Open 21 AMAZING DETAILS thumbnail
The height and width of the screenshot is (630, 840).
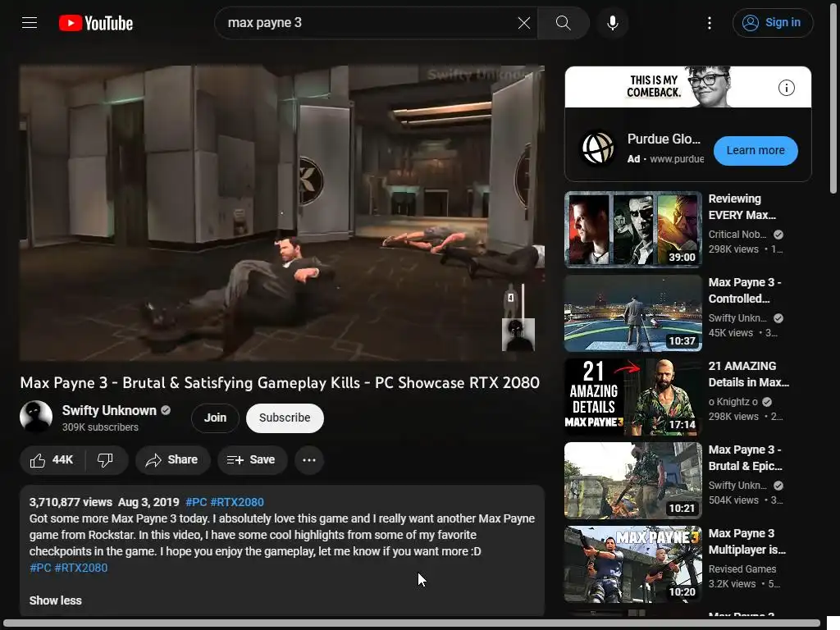coord(632,396)
